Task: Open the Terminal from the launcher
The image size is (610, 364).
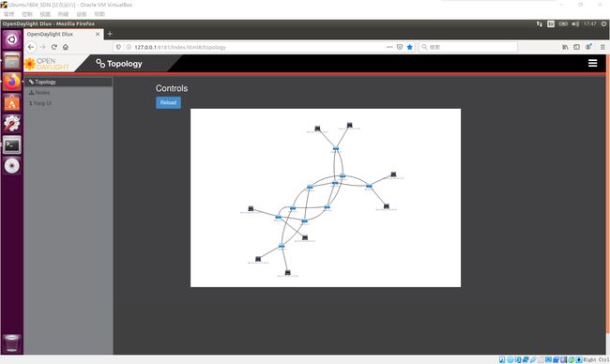Action: tap(12, 145)
